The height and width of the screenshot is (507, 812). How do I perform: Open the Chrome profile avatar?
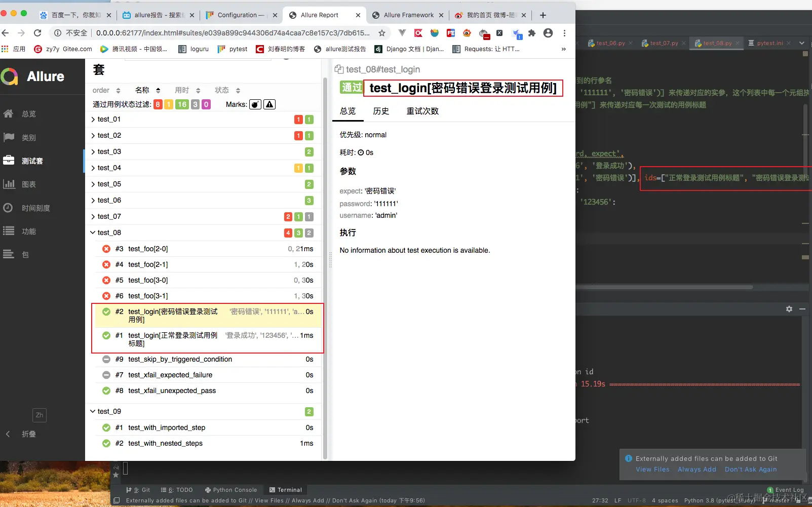(x=548, y=33)
